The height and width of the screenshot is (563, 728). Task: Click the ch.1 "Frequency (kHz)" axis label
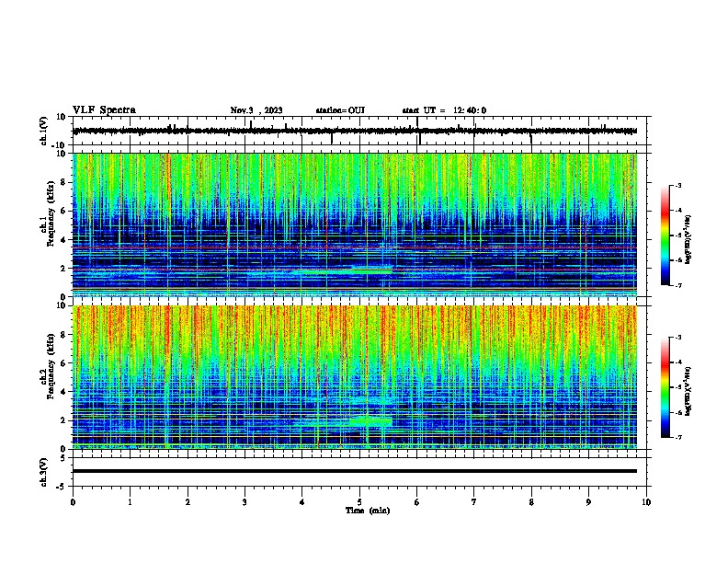51,214
